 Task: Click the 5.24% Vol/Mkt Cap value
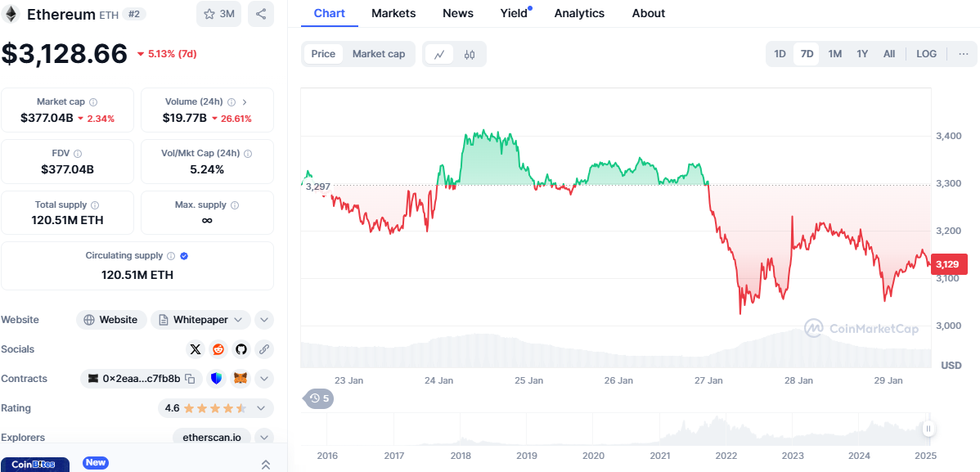207,169
